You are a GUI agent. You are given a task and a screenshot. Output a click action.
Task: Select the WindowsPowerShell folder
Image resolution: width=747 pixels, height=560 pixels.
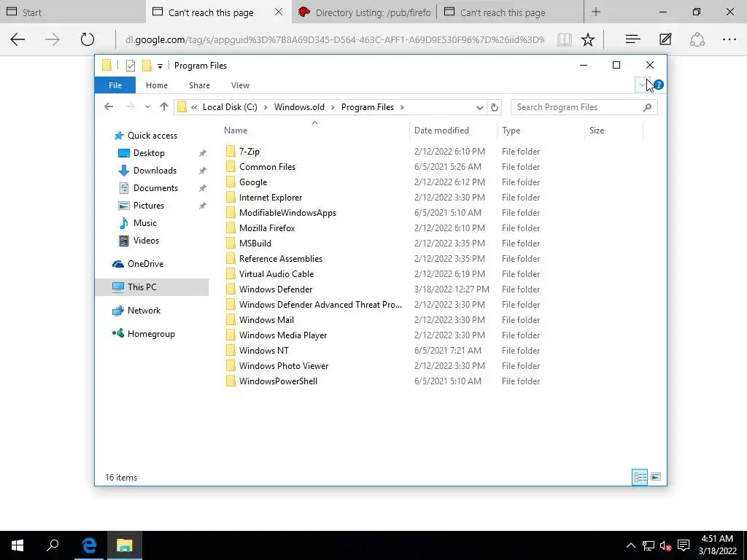tap(278, 381)
